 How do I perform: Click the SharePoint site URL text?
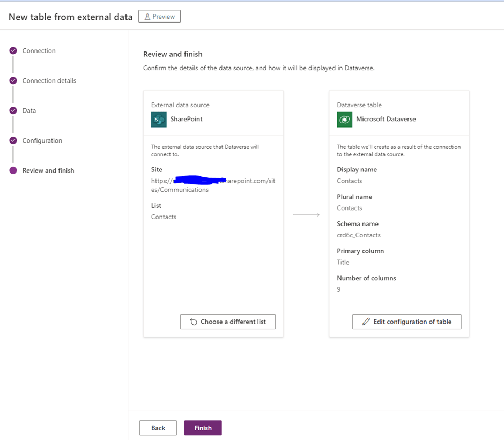pos(213,185)
